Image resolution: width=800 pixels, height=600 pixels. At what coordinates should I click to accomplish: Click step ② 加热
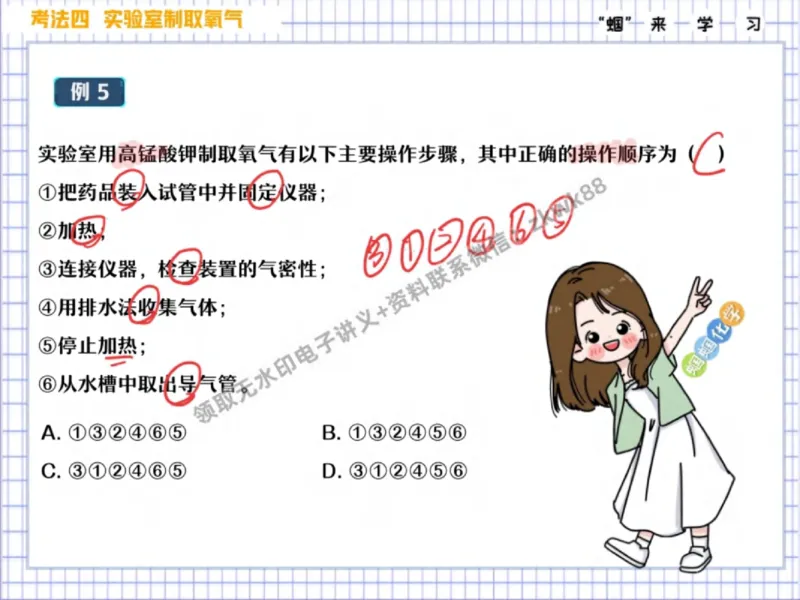tap(72, 231)
